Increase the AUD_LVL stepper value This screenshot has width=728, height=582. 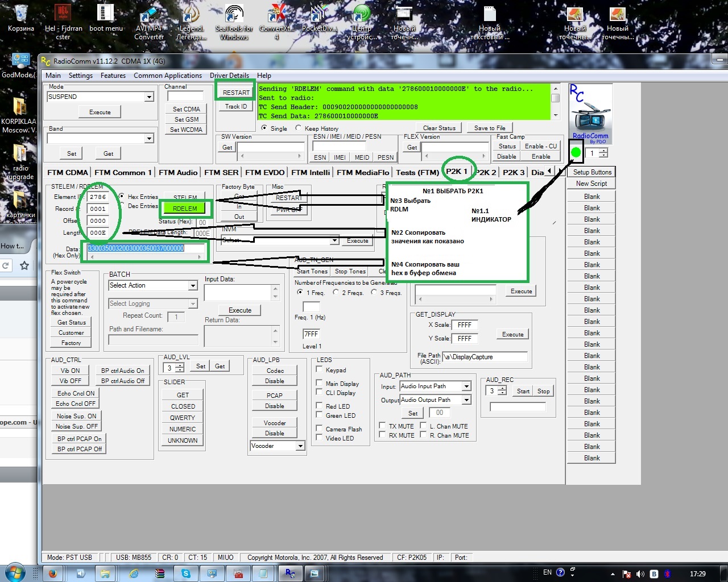tap(180, 365)
